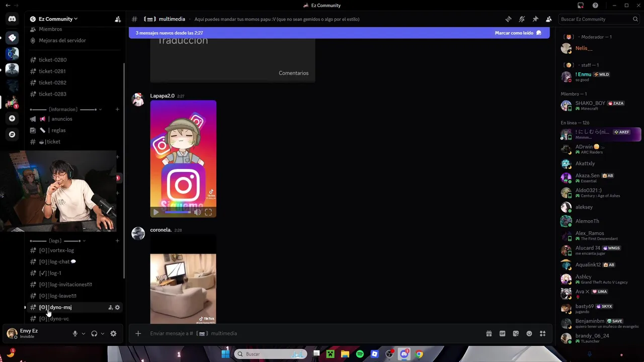The height and width of the screenshot is (362, 644).
Task: Collapse the informacion category
Action: pyautogui.click(x=65, y=109)
